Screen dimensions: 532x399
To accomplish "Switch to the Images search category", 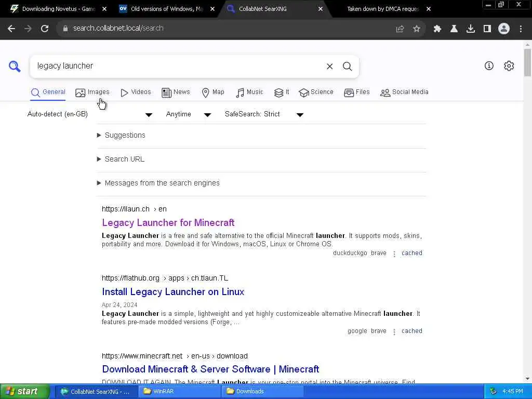I will (92, 92).
